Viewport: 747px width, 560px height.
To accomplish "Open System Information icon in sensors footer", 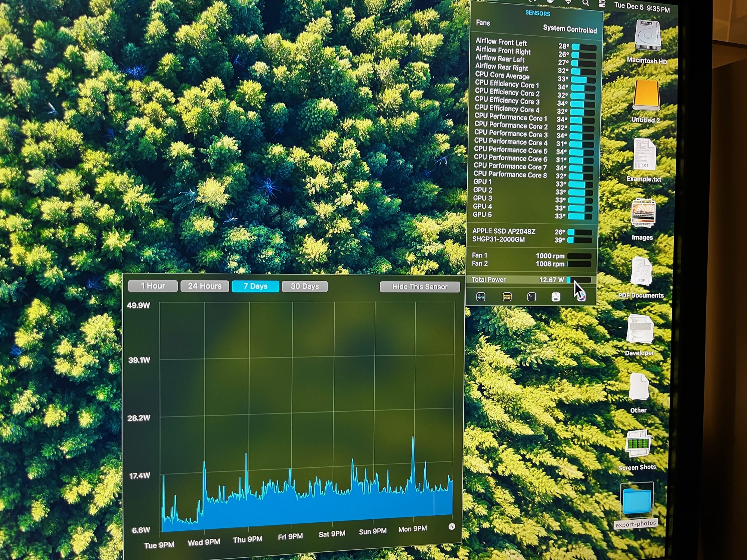I will (556, 297).
